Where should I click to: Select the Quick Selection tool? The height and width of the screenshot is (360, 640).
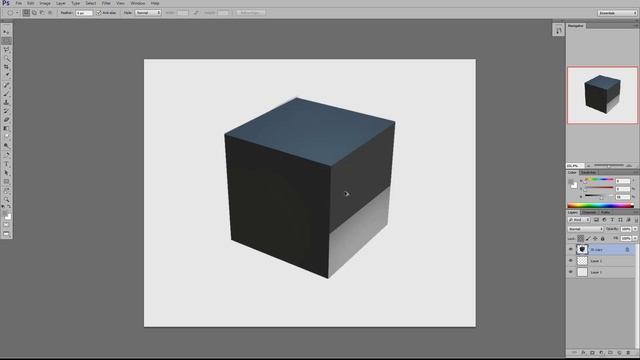point(6,58)
